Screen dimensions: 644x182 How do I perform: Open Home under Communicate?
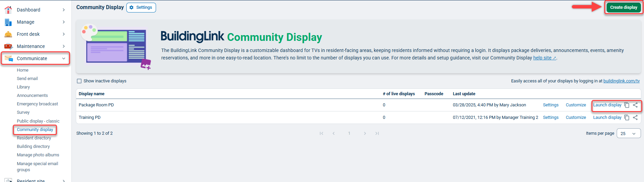[x=23, y=70]
